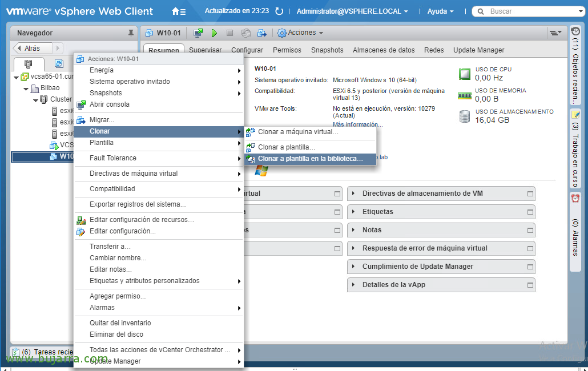Select the Hosts and Clusters navigator tab icon
The height and width of the screenshot is (371, 588).
(28, 64)
